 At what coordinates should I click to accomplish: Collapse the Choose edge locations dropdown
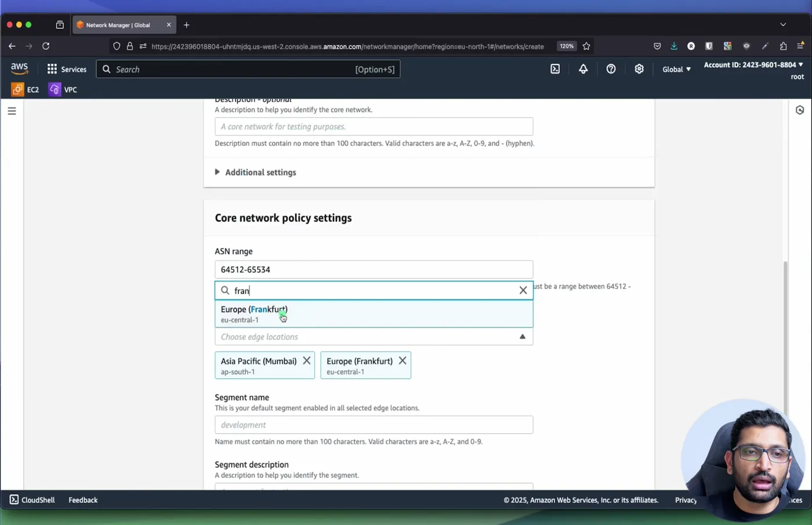522,336
